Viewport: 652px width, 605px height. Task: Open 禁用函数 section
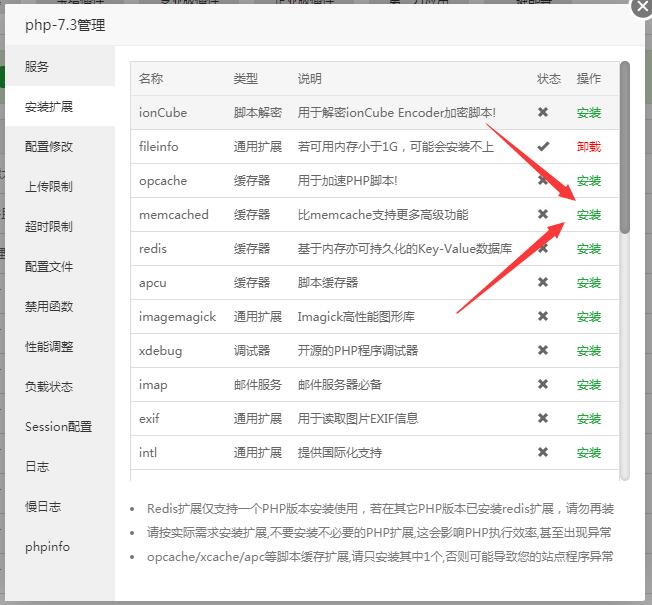click(x=49, y=307)
